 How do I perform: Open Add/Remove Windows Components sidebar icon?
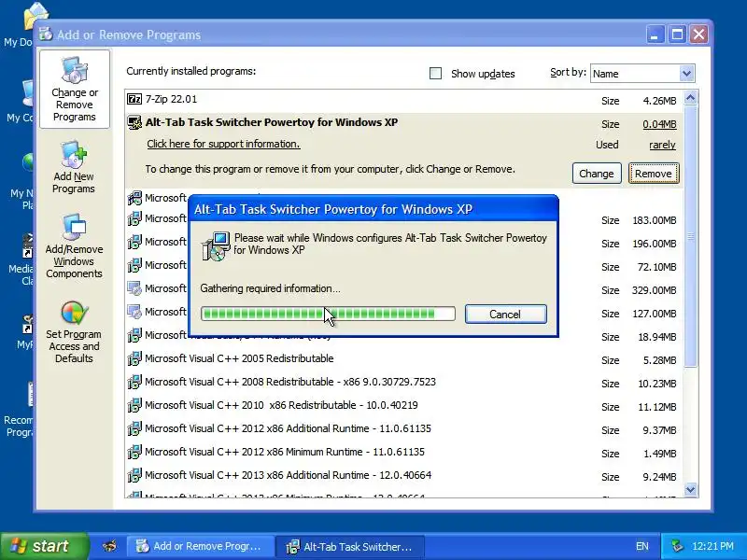coord(74,228)
